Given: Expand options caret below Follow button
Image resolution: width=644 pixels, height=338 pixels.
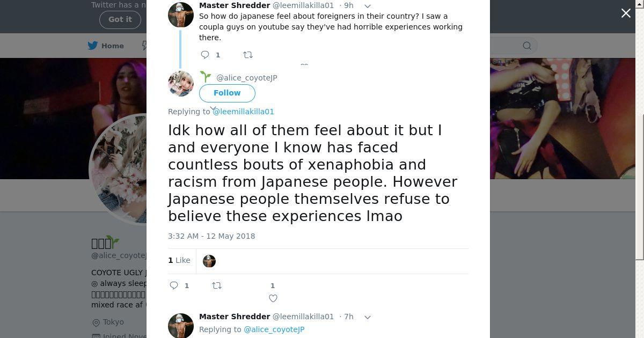Looking at the screenshot, I should 213,109.
